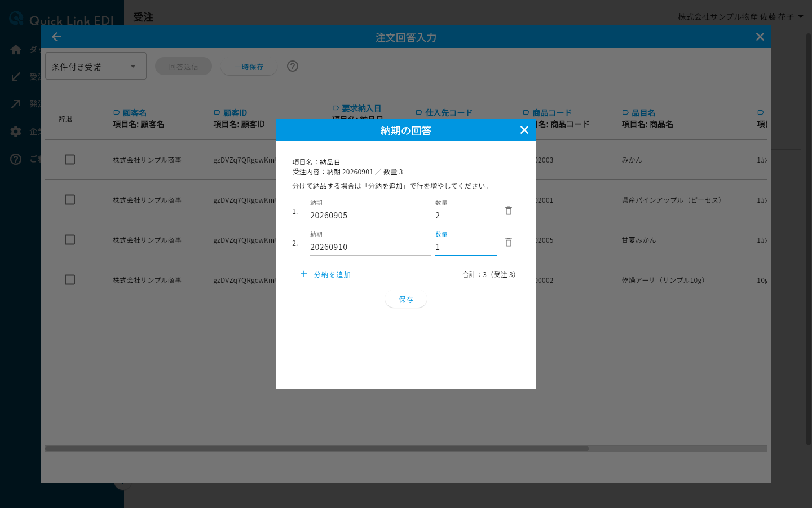
Task: Delete delivery row 2 with trash icon
Action: point(509,242)
